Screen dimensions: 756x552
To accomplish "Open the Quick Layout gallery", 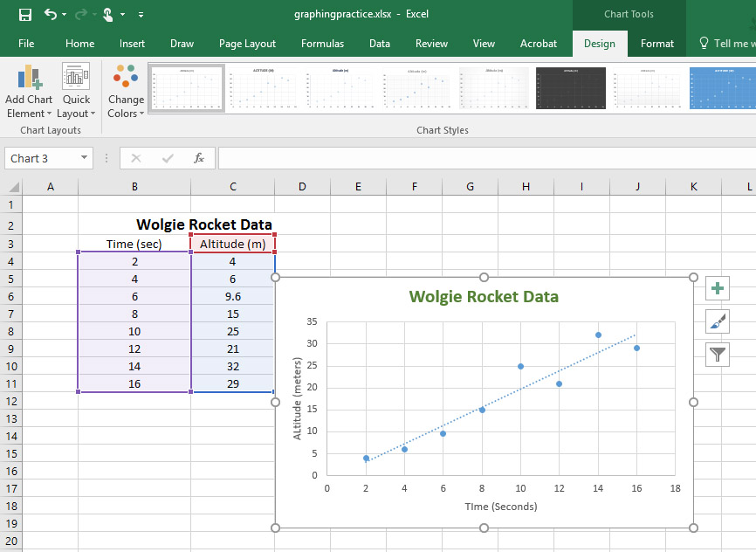I will coord(76,93).
